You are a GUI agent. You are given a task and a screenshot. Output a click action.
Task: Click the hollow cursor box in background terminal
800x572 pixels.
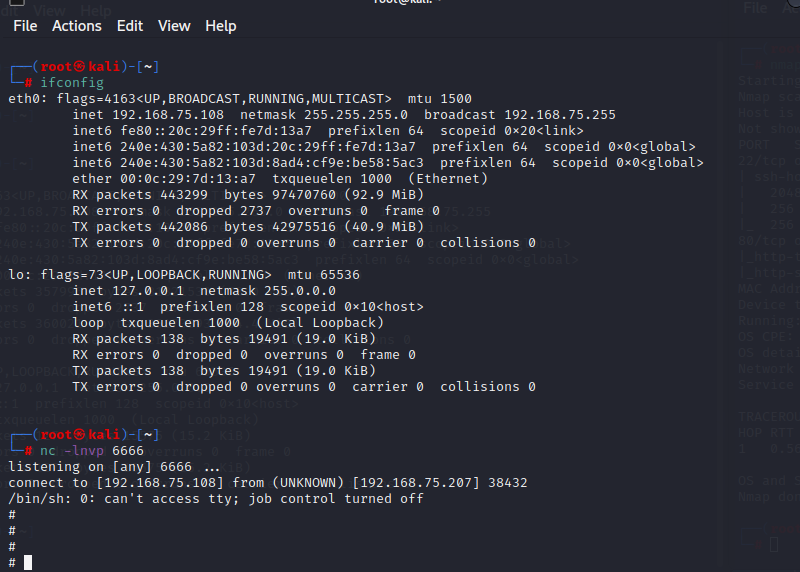pyautogui.click(x=774, y=544)
